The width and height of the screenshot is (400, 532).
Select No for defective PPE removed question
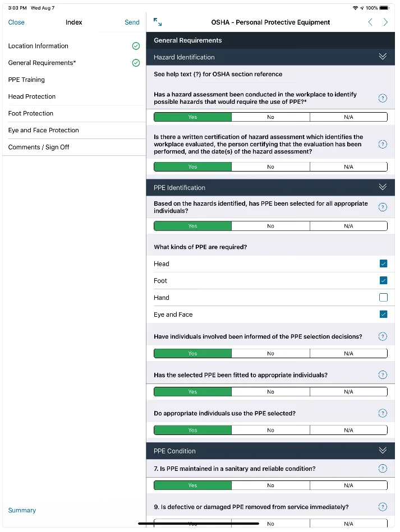(x=270, y=523)
